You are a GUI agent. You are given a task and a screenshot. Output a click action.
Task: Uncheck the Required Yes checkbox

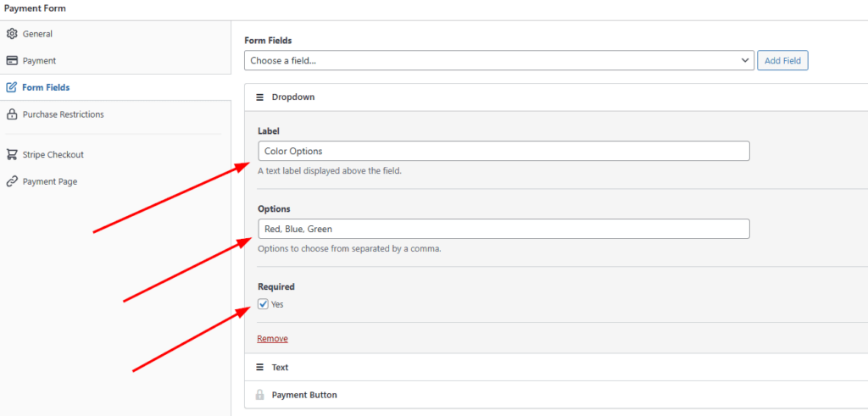pyautogui.click(x=264, y=304)
